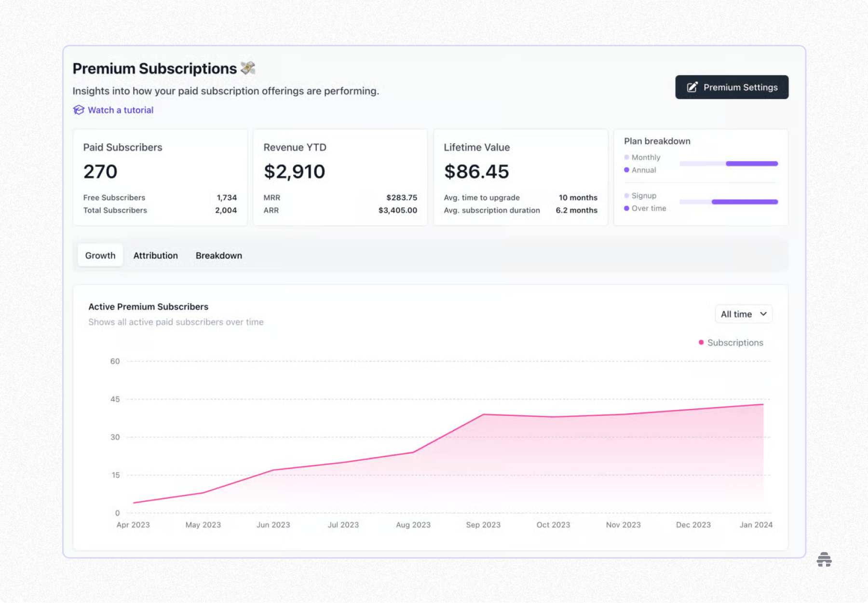Click the graduation cap tutorial icon
Screen dimensions: 868x603
tap(79, 110)
